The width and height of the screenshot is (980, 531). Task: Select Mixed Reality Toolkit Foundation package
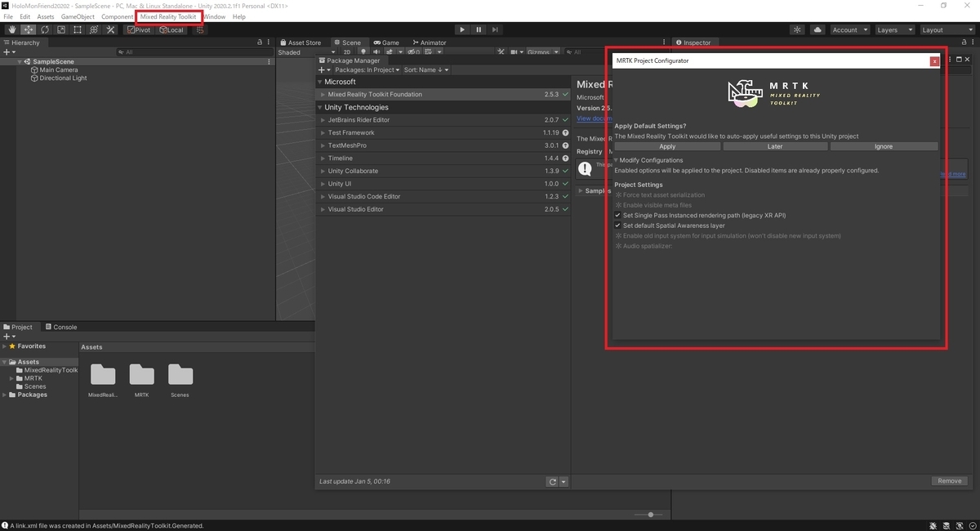tap(443, 94)
